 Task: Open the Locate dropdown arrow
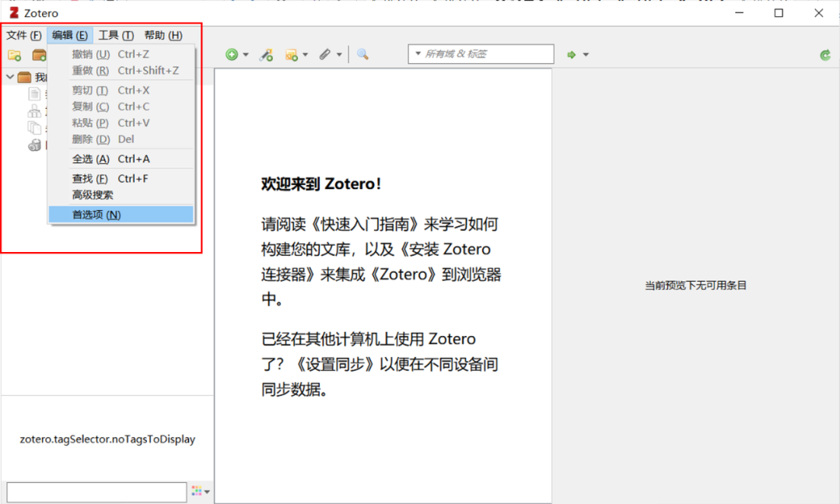point(586,54)
